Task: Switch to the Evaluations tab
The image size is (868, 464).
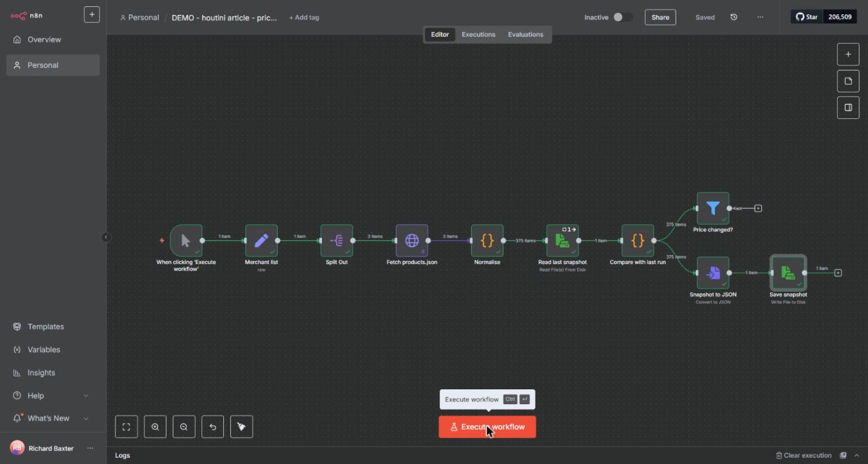Action: 525,34
